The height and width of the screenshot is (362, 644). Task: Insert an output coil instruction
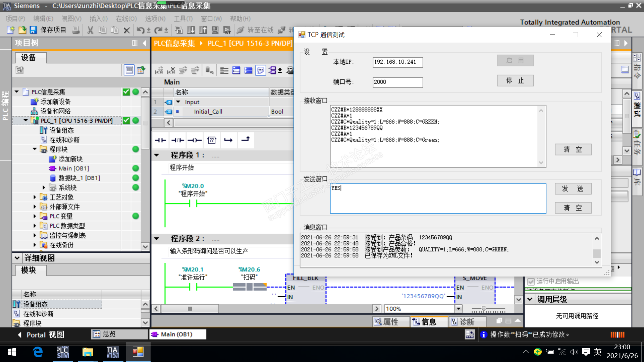pos(195,140)
